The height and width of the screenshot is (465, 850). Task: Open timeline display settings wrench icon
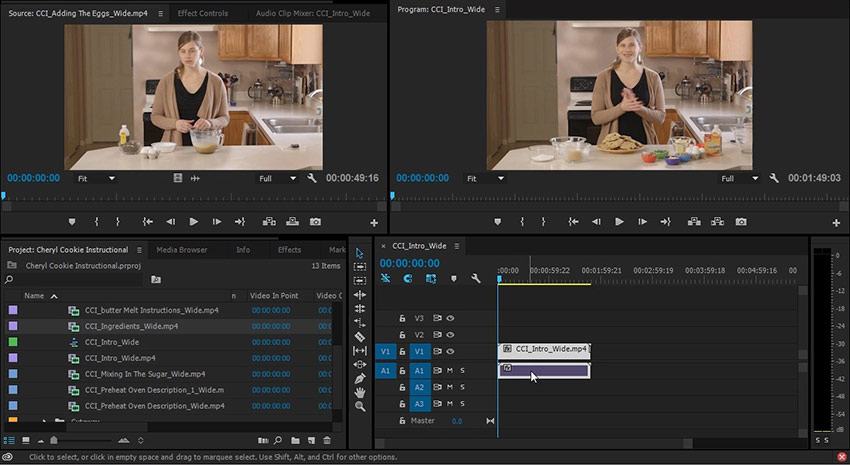click(476, 279)
